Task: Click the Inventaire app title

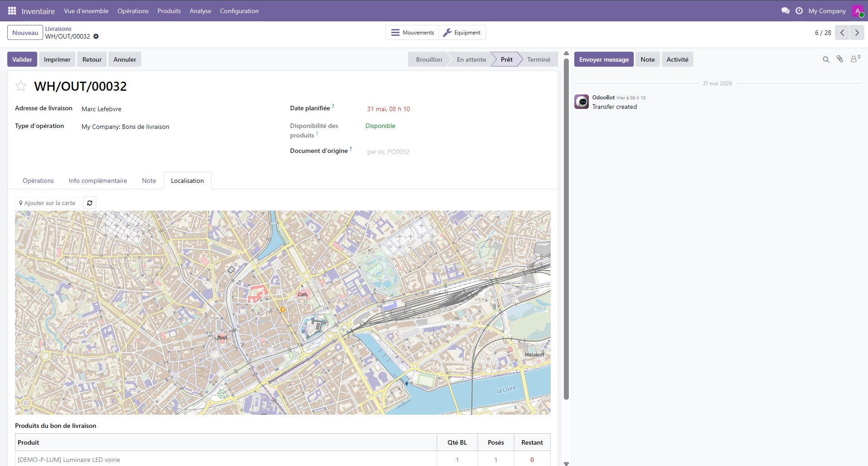Action: [x=38, y=11]
